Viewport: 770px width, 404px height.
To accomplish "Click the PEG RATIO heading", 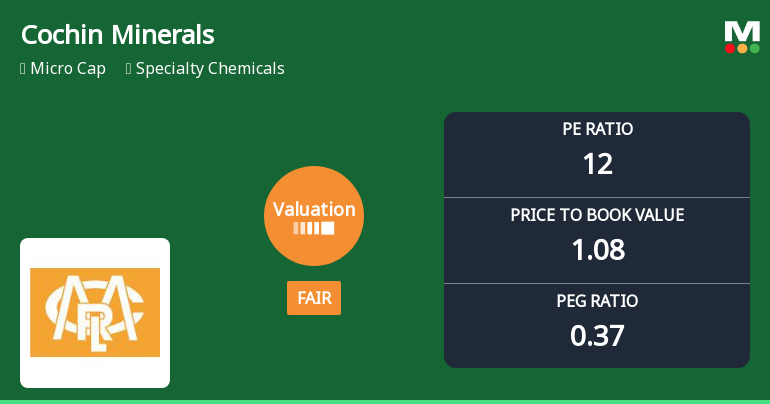I will (x=597, y=301).
